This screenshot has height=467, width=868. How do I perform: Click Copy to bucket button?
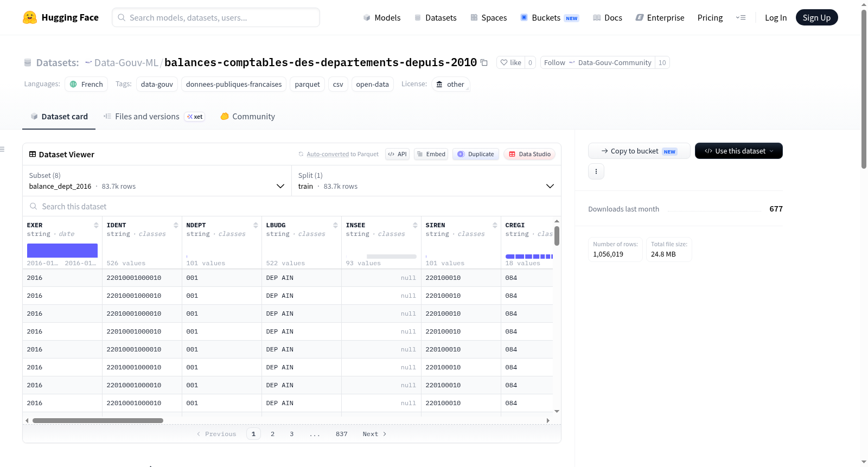click(639, 151)
